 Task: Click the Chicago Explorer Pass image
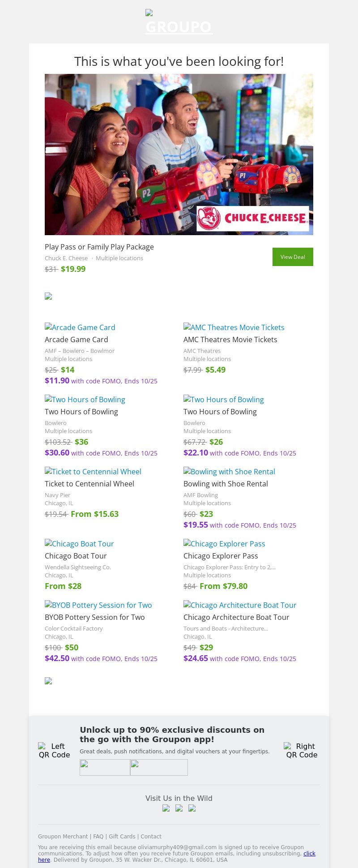click(x=224, y=544)
